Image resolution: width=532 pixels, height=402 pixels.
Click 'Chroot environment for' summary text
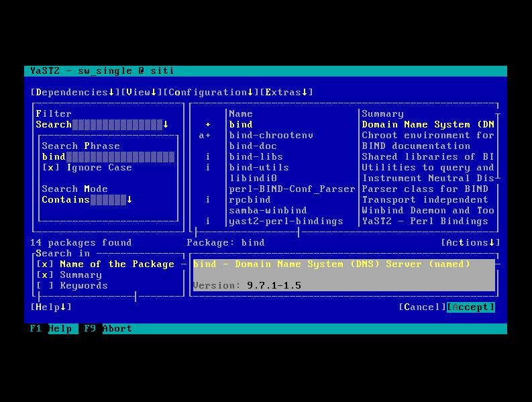tap(428, 136)
